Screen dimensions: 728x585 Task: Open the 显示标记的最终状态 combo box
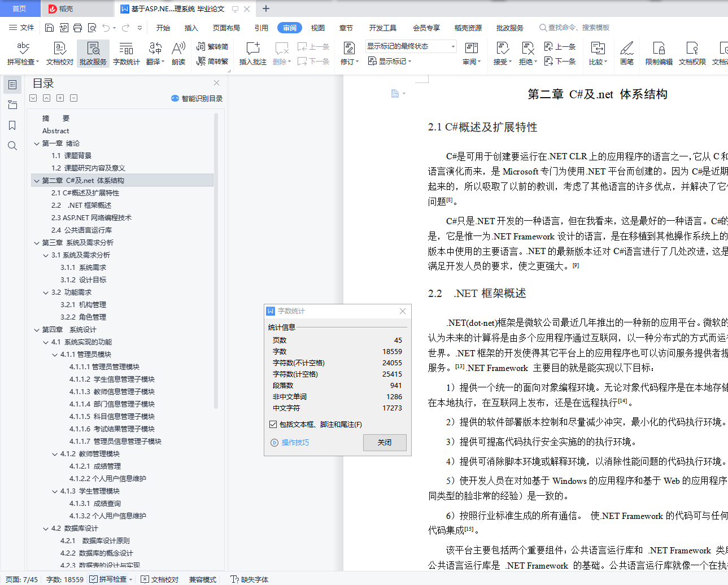pos(411,46)
